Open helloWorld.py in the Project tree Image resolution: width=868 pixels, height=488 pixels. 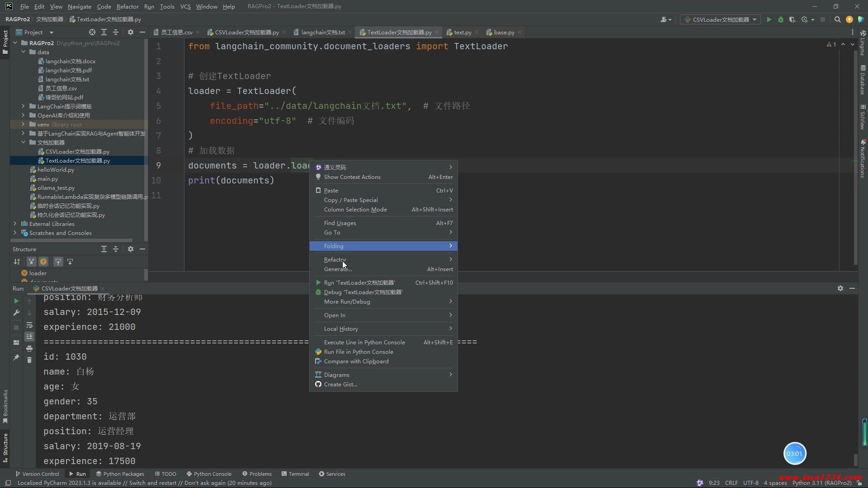[x=55, y=169]
